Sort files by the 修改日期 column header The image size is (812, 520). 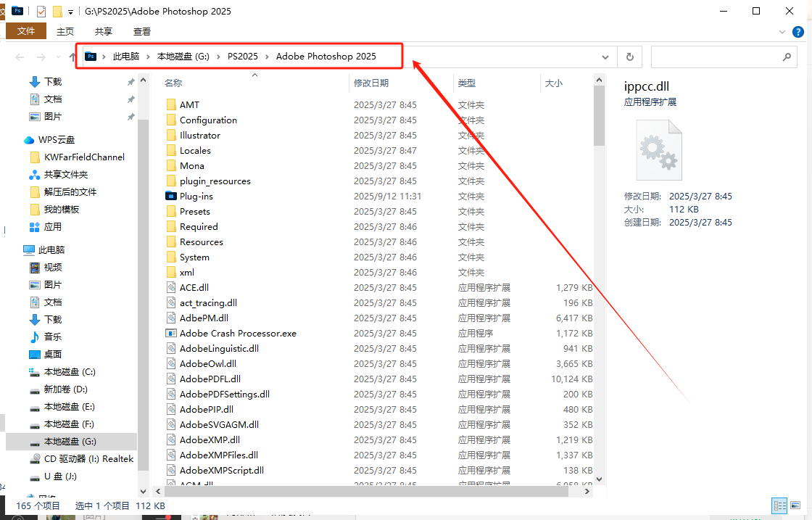point(370,83)
